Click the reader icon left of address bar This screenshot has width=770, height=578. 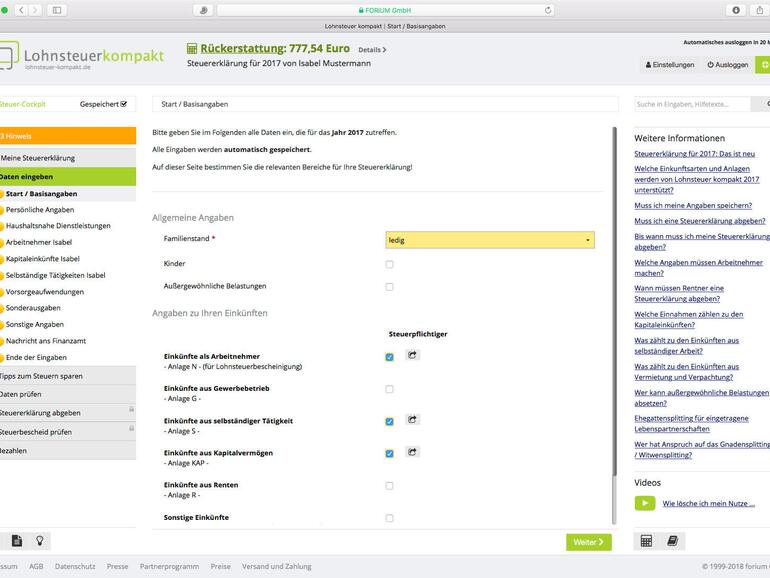point(203,10)
